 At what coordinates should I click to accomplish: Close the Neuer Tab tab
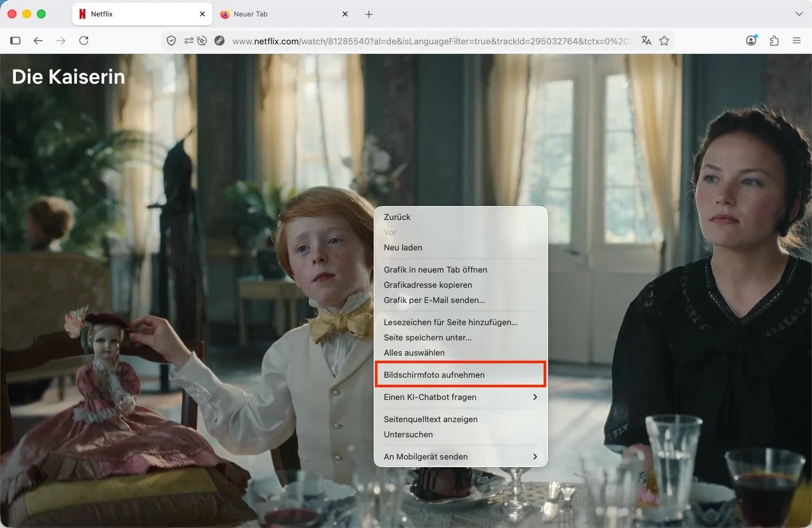click(345, 14)
